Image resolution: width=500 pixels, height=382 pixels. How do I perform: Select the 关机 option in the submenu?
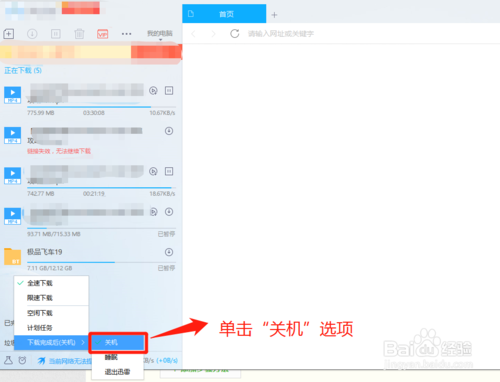(x=118, y=342)
